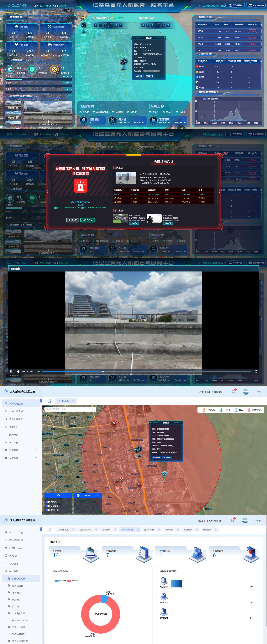Click the 关闭预警 button
Viewport: 267px width, 644px height.
pyautogui.click(x=73, y=220)
